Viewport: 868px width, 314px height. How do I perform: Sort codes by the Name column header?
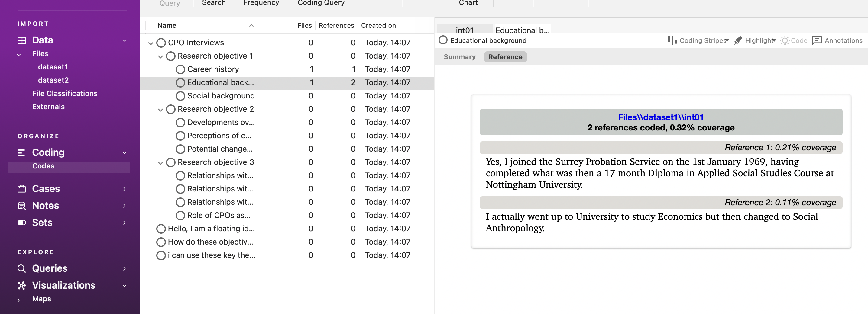pyautogui.click(x=167, y=26)
